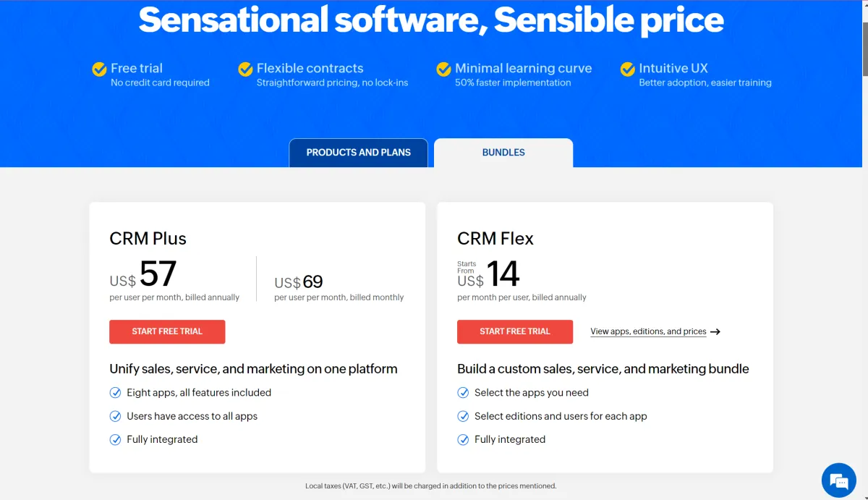868x500 pixels.
Task: Click CRM Flex Fully integrated checkmark
Action: tap(463, 439)
